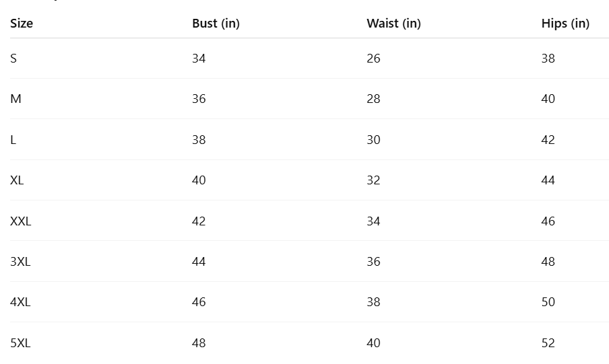Image resolution: width=609 pixels, height=364 pixels.
Task: Select the S size row label
Action: 13,59
